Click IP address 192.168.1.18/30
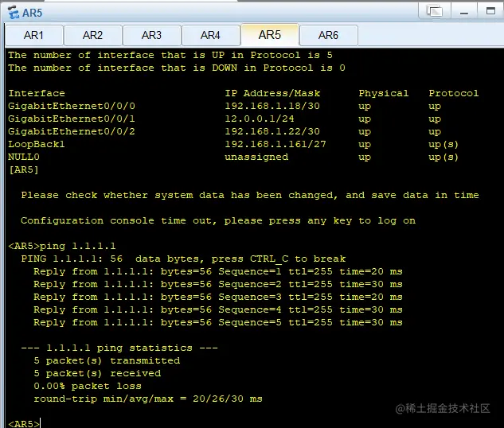504x428 pixels. point(272,106)
